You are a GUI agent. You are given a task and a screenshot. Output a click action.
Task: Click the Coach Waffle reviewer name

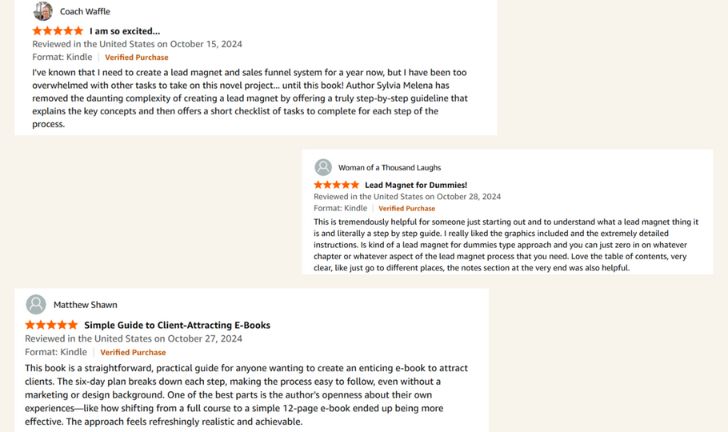[85, 12]
